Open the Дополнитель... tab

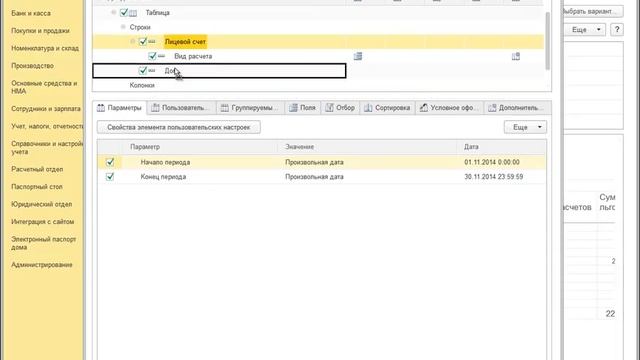(x=517, y=108)
